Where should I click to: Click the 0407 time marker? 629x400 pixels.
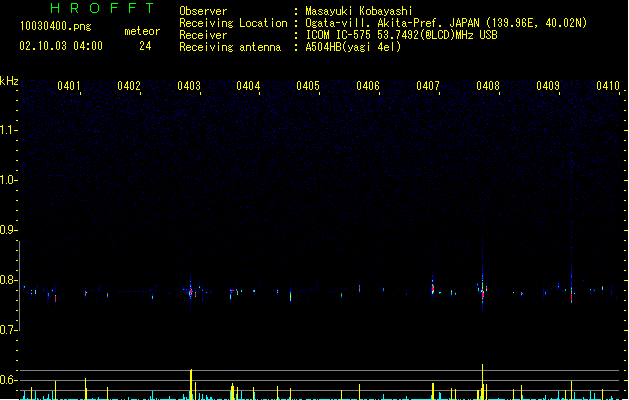(428, 86)
